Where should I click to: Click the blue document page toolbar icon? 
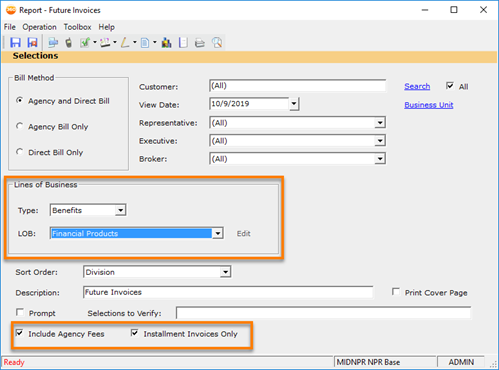pyautogui.click(x=145, y=43)
